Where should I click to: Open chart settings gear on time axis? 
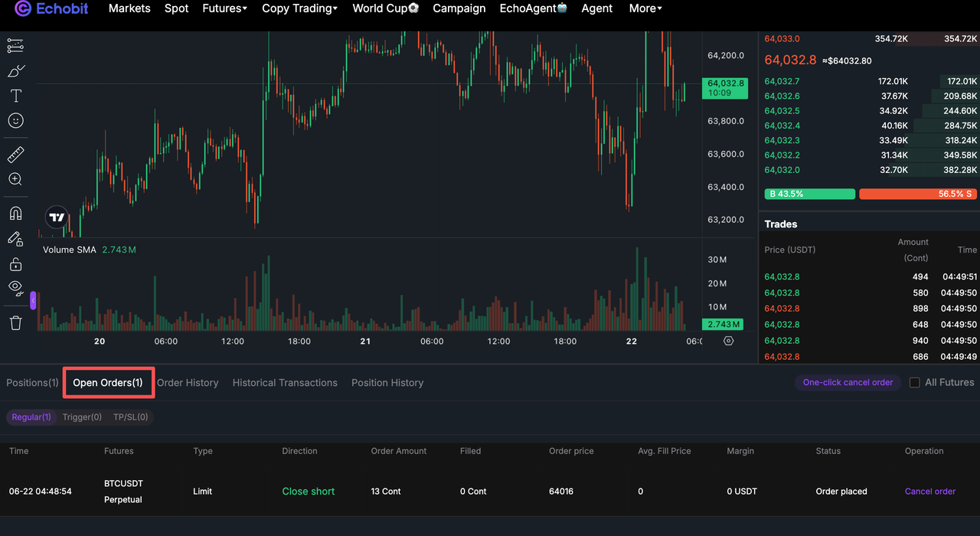tap(728, 341)
